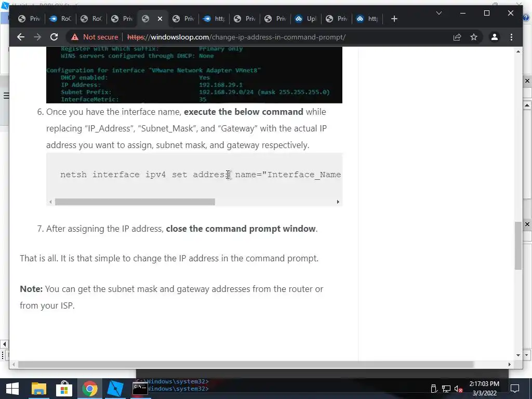Click the browser bottom scroll-right arrow
Viewport: 532px width, 399px height.
[x=509, y=364]
